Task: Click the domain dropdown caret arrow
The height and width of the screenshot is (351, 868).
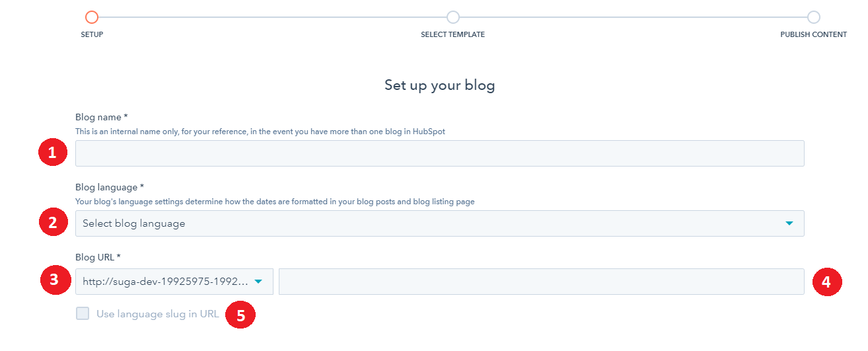Action: point(258,282)
